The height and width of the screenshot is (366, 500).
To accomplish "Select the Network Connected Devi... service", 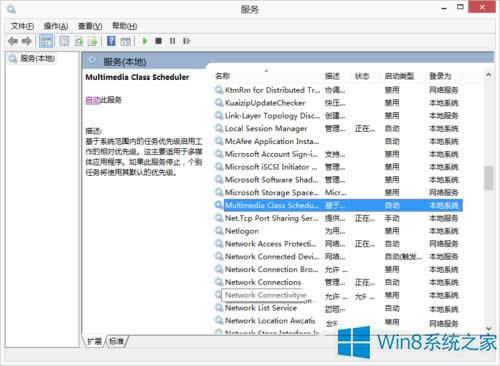I will [338, 257].
